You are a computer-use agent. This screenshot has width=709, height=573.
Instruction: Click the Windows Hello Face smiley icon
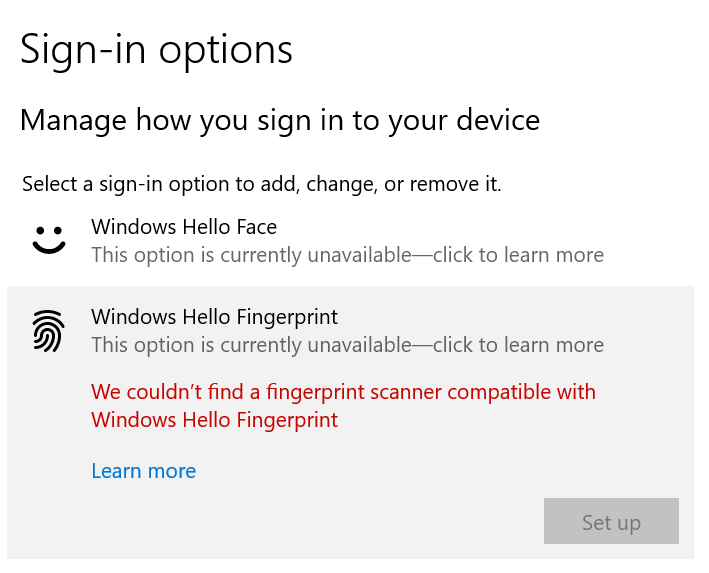[x=49, y=240]
